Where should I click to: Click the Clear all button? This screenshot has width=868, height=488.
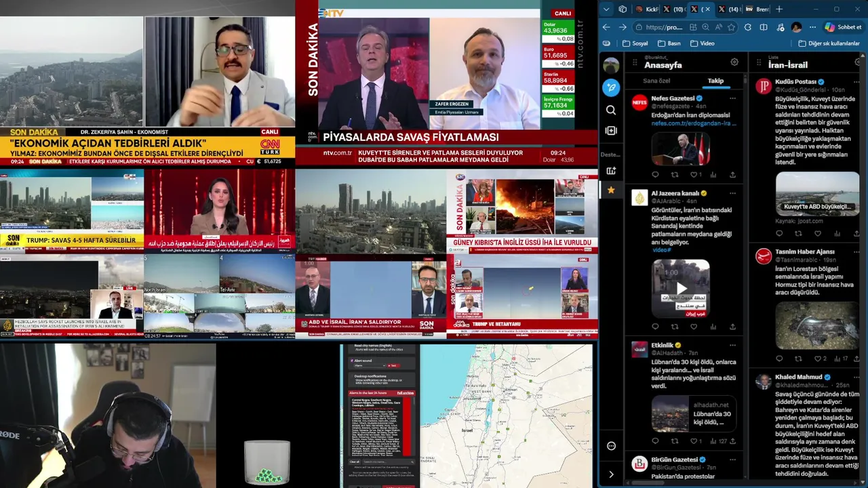point(355,462)
